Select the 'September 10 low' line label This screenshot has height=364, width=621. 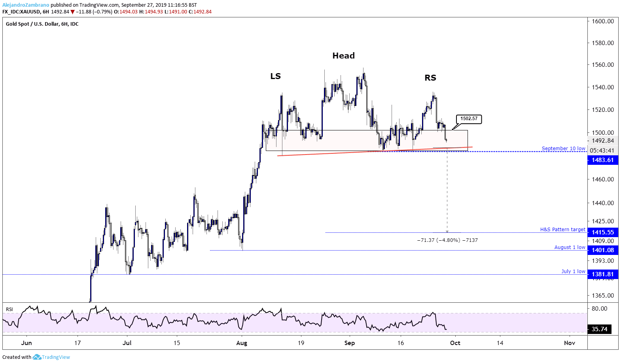click(563, 149)
